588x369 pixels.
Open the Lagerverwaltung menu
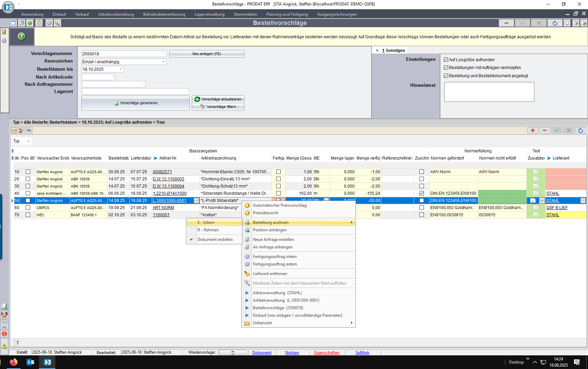209,14
